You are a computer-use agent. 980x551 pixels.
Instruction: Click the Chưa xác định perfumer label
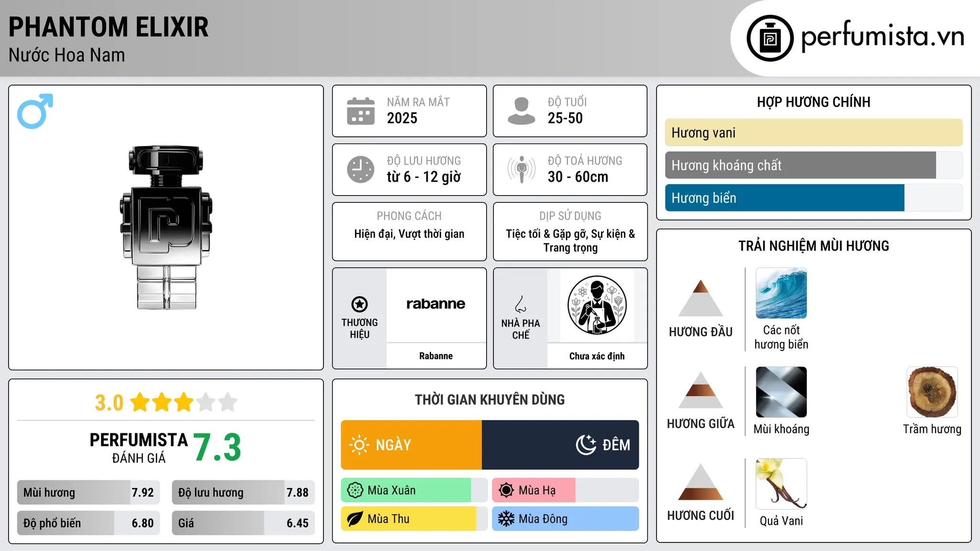[x=597, y=356]
